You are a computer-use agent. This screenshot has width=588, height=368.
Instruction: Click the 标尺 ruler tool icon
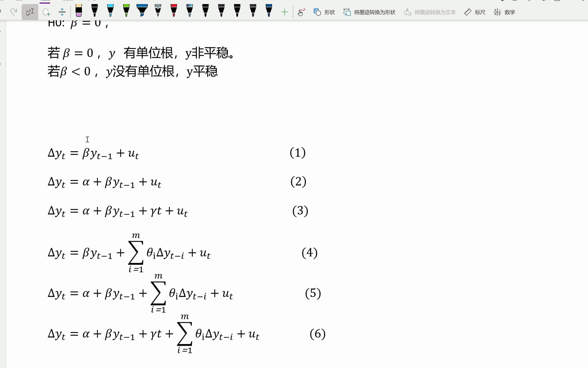click(466, 12)
